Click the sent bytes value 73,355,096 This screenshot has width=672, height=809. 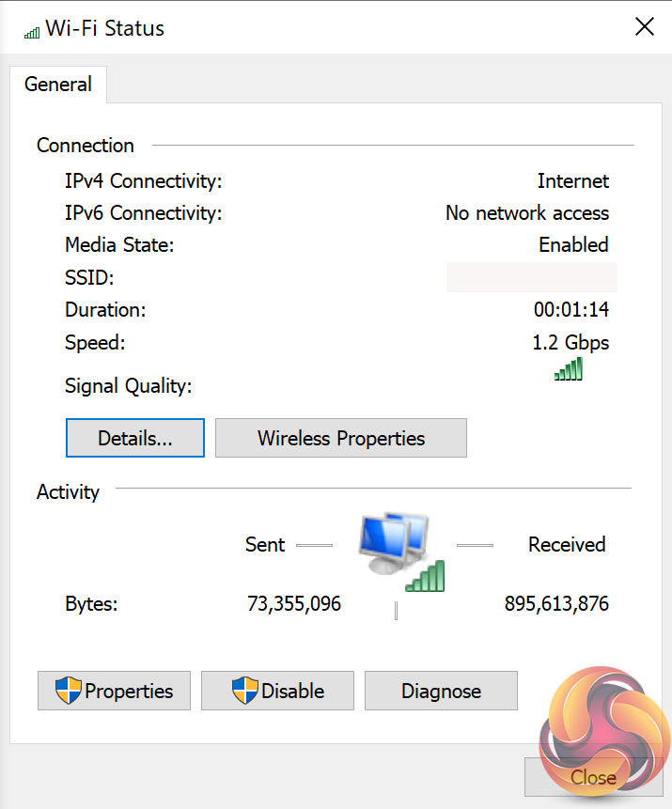(x=294, y=603)
